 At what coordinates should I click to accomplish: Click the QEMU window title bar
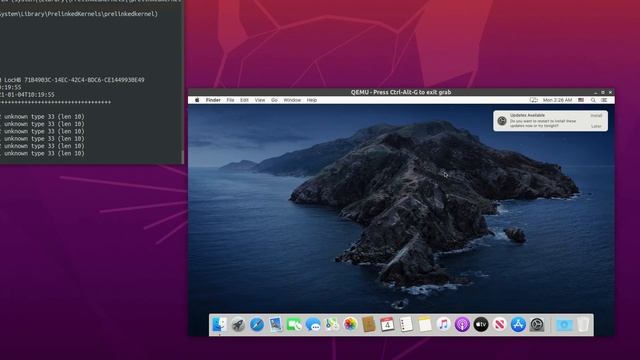tap(401, 92)
